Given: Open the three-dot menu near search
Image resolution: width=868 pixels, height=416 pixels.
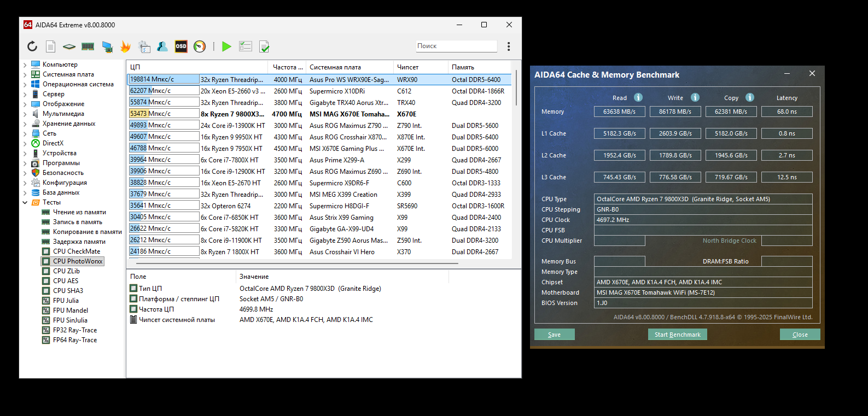Looking at the screenshot, I should (x=509, y=46).
